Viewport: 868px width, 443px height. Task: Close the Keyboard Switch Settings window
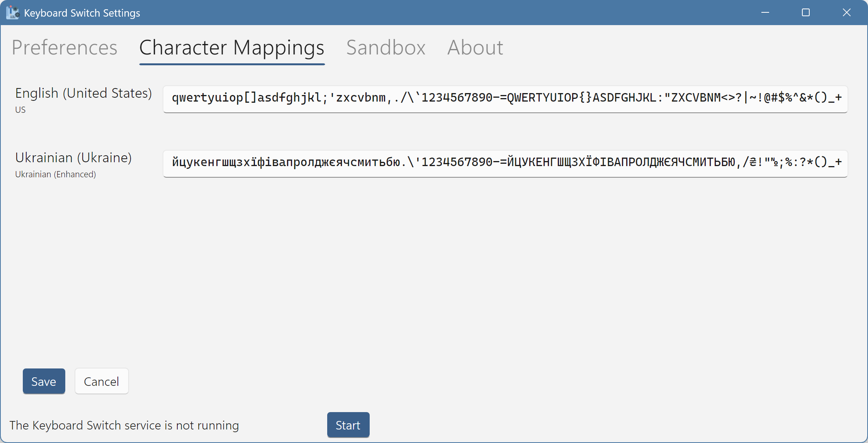tap(846, 12)
